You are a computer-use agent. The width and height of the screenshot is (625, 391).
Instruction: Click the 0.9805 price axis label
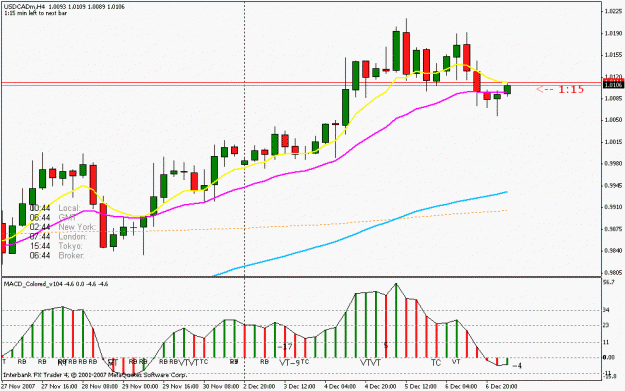613,272
